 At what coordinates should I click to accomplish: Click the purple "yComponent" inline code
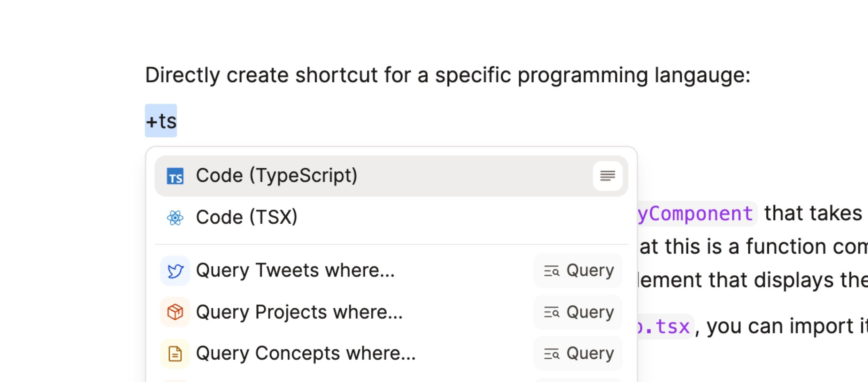tap(695, 213)
